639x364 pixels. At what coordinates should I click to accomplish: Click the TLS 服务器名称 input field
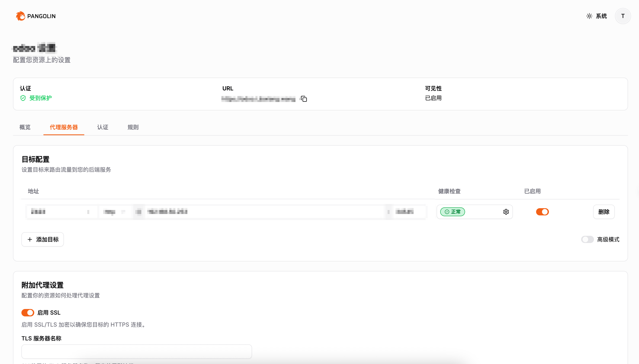[x=137, y=352]
